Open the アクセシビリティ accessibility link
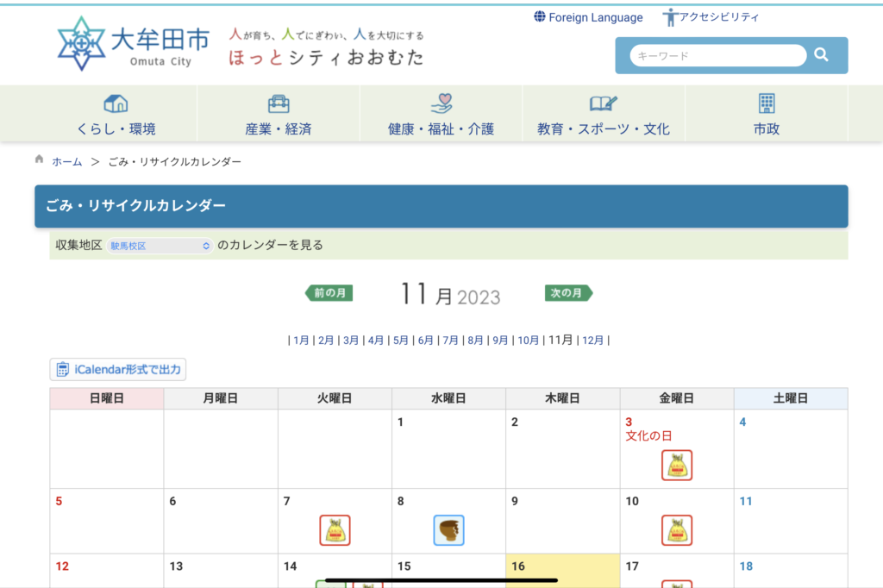The width and height of the screenshot is (883, 588). pyautogui.click(x=711, y=17)
